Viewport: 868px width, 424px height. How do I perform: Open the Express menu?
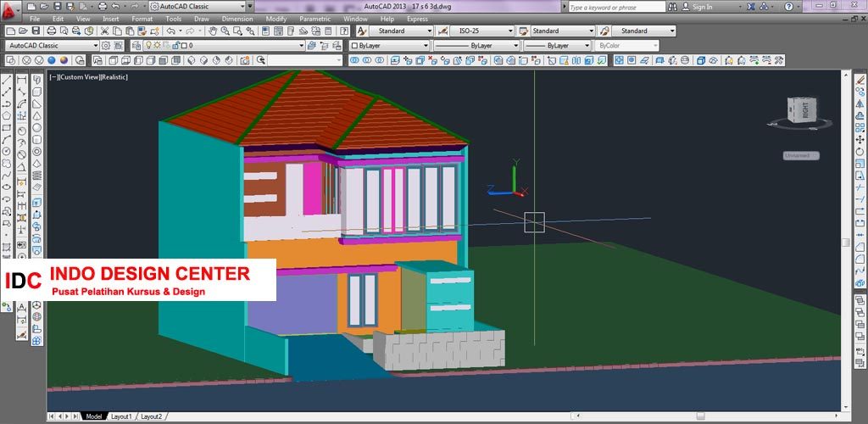[417, 19]
